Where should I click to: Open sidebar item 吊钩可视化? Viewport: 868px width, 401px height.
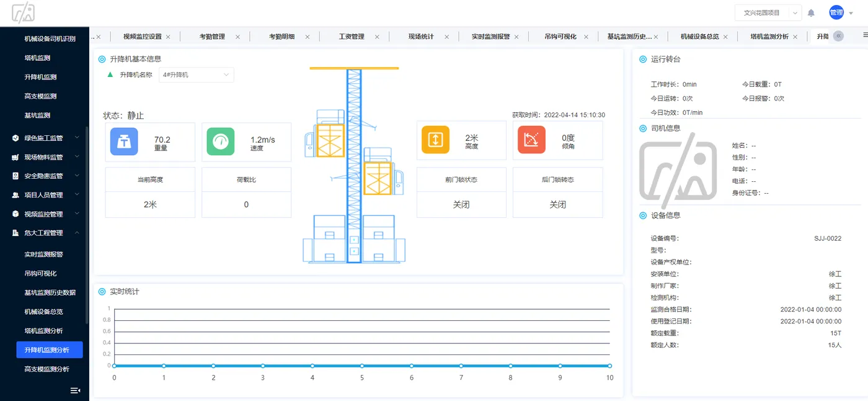pos(40,273)
